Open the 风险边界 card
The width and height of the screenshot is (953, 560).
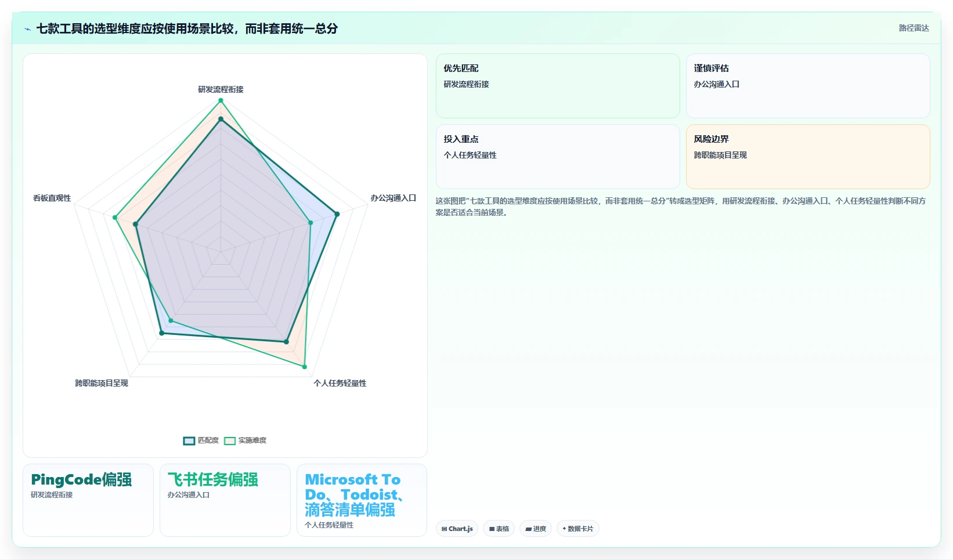tap(808, 157)
